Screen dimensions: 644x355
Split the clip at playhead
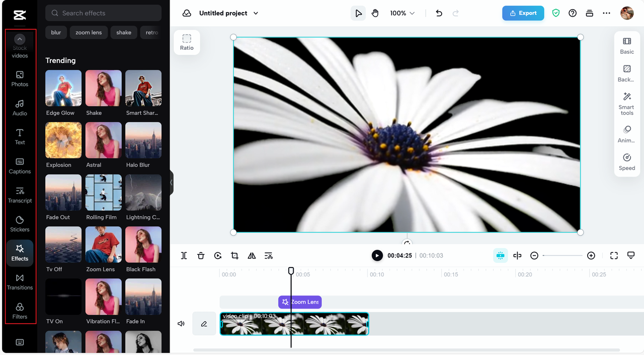pyautogui.click(x=184, y=255)
